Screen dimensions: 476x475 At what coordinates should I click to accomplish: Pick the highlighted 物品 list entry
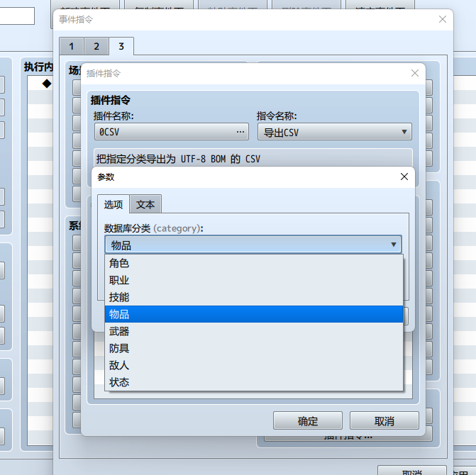(x=254, y=314)
